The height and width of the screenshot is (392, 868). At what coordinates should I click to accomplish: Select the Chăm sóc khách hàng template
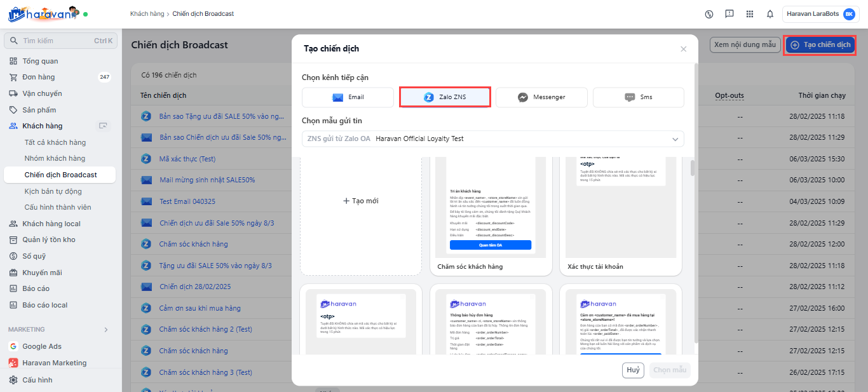point(491,216)
